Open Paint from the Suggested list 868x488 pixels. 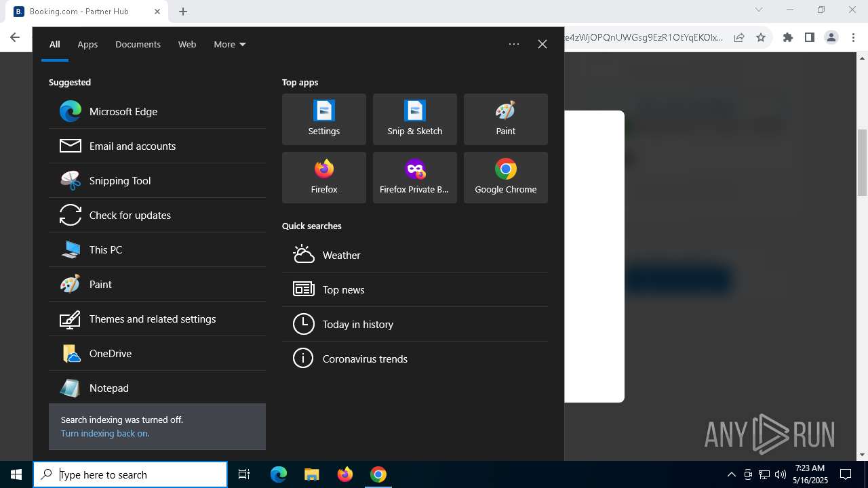157,284
